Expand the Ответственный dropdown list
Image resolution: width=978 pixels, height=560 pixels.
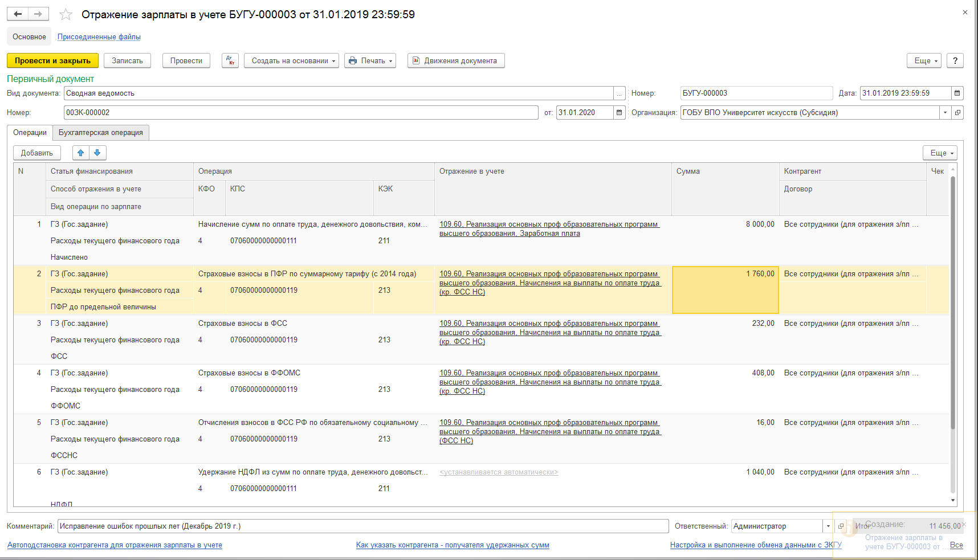[x=828, y=526]
